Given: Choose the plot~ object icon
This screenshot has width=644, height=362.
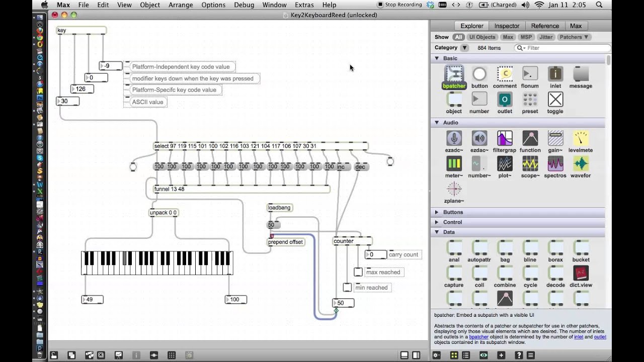Looking at the screenshot, I should point(505,163).
